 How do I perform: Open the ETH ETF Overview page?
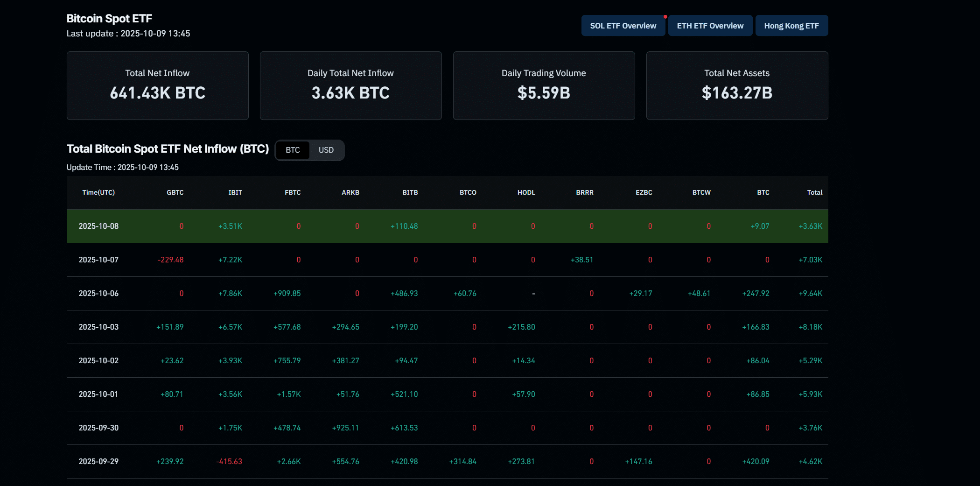tap(710, 26)
